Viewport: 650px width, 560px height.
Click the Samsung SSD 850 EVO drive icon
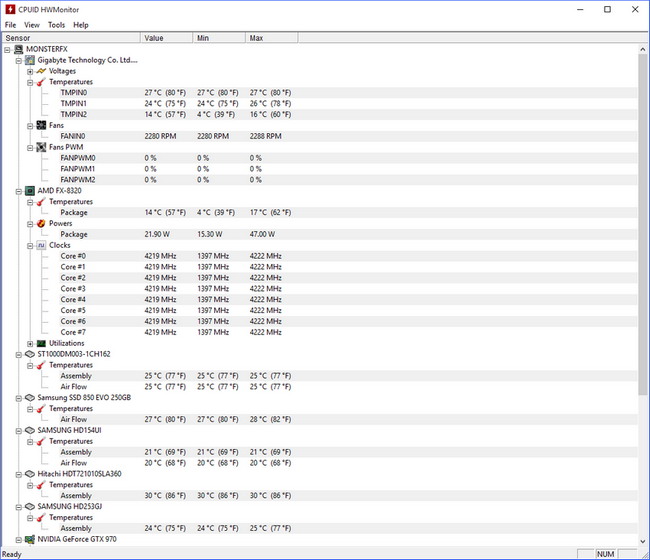click(x=30, y=398)
